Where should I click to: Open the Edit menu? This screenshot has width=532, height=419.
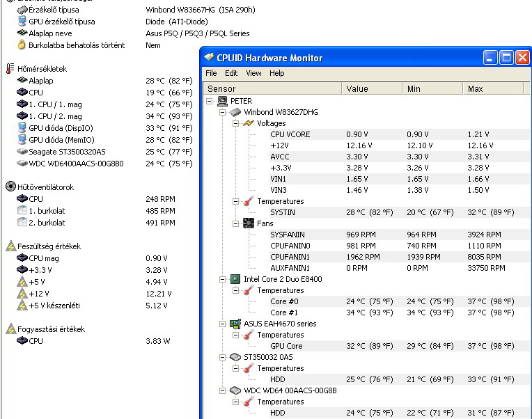(231, 73)
